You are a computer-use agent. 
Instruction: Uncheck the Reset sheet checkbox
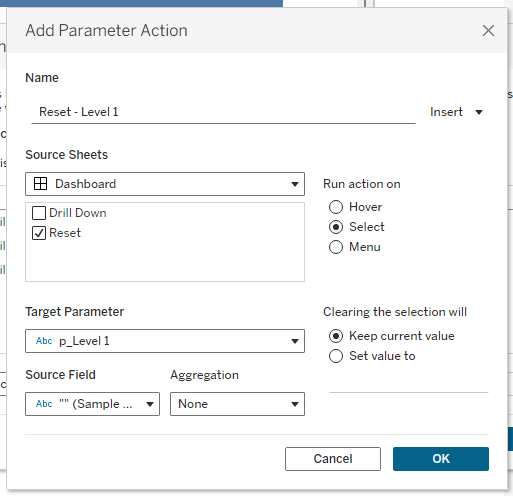[x=39, y=233]
